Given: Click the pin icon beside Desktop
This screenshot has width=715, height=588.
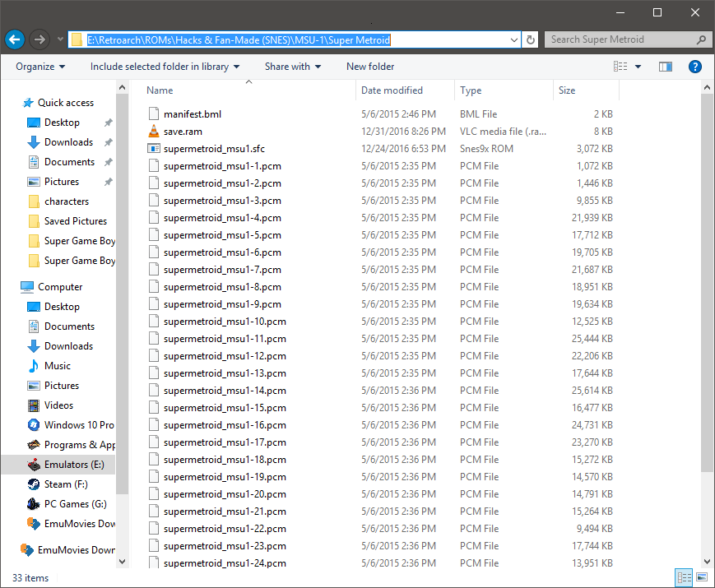Looking at the screenshot, I should coord(108,123).
